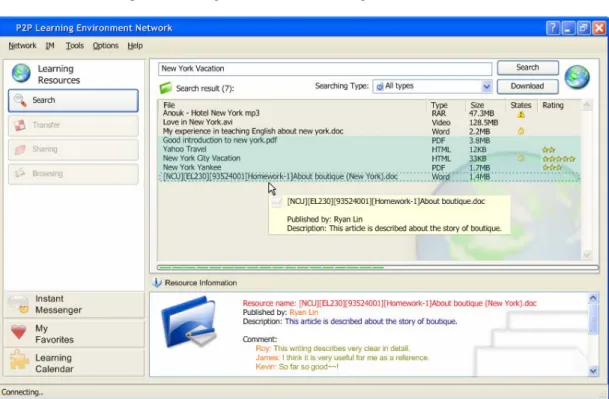Click the warning state icon on Anouk row
The height and width of the screenshot is (399, 609).
click(x=521, y=114)
